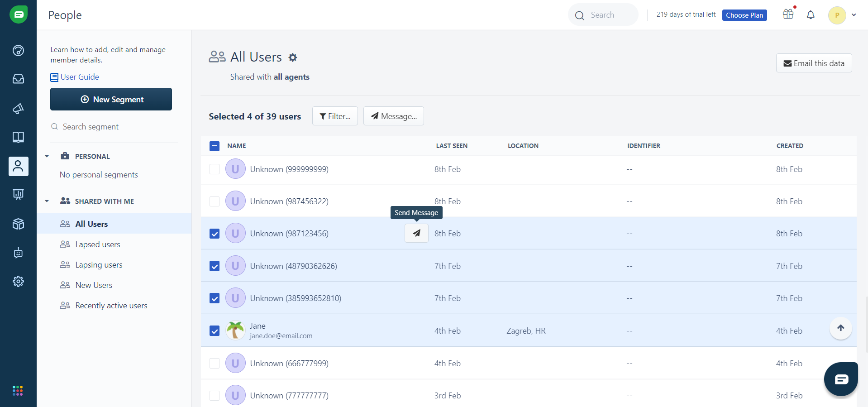Collapse the SHARED WITH ME section

coord(47,201)
